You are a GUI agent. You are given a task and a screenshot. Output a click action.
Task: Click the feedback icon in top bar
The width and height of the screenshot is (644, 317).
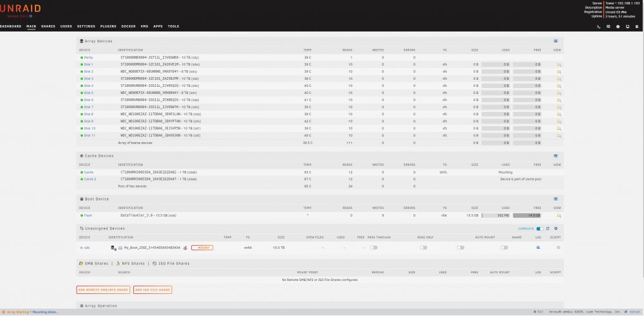[x=609, y=26]
